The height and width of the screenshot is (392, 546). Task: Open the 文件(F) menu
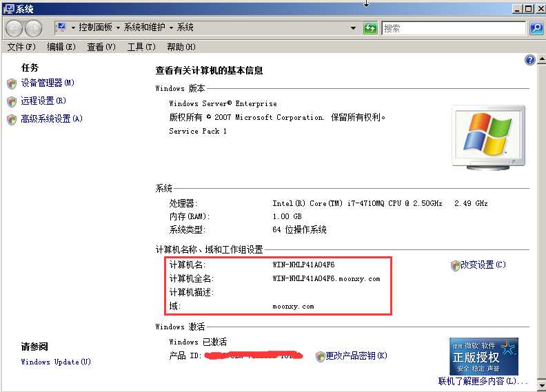[x=21, y=47]
